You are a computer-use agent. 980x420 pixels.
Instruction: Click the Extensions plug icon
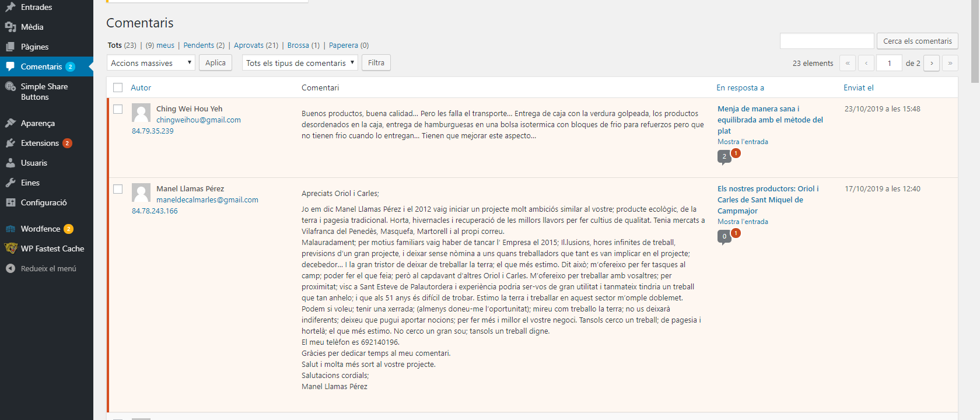(x=10, y=143)
